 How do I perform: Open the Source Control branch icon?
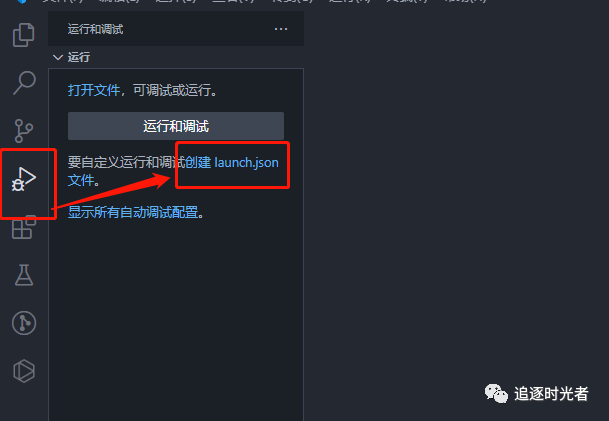23,131
